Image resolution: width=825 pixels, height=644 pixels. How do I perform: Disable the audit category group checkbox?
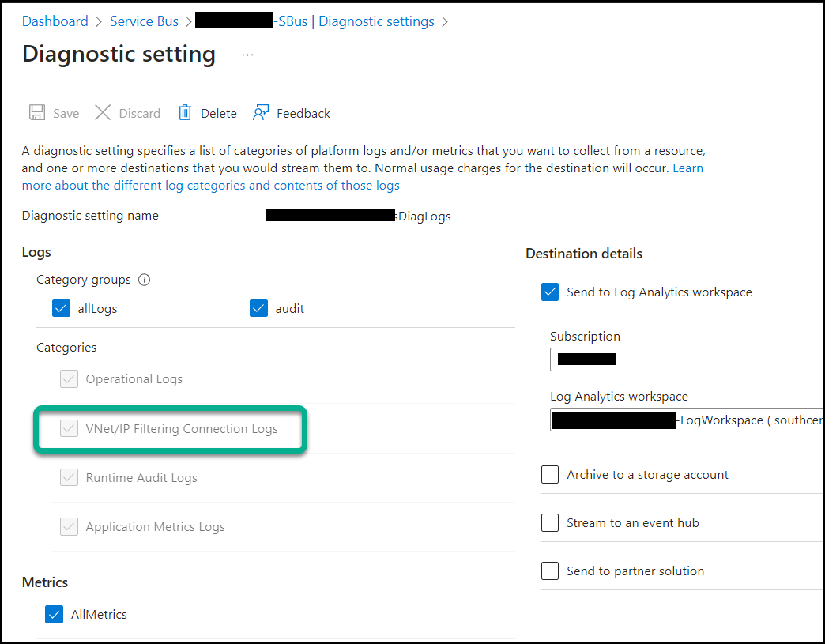point(258,308)
